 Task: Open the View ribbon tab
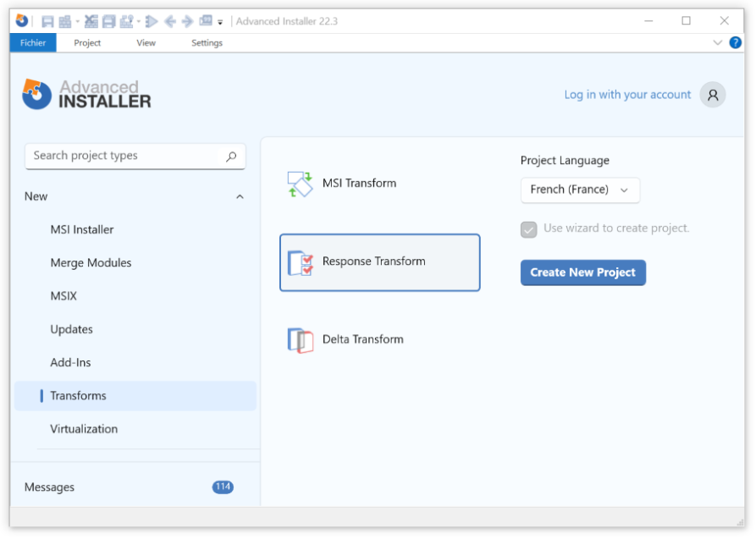146,43
